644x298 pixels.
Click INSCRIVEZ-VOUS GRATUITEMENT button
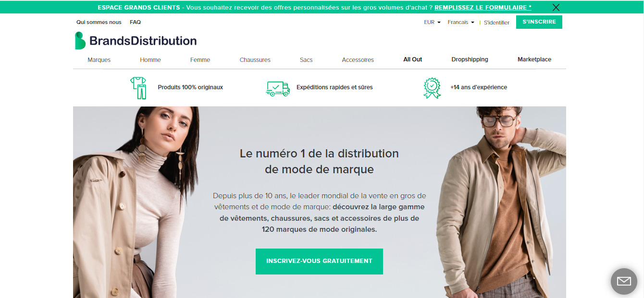(319, 261)
